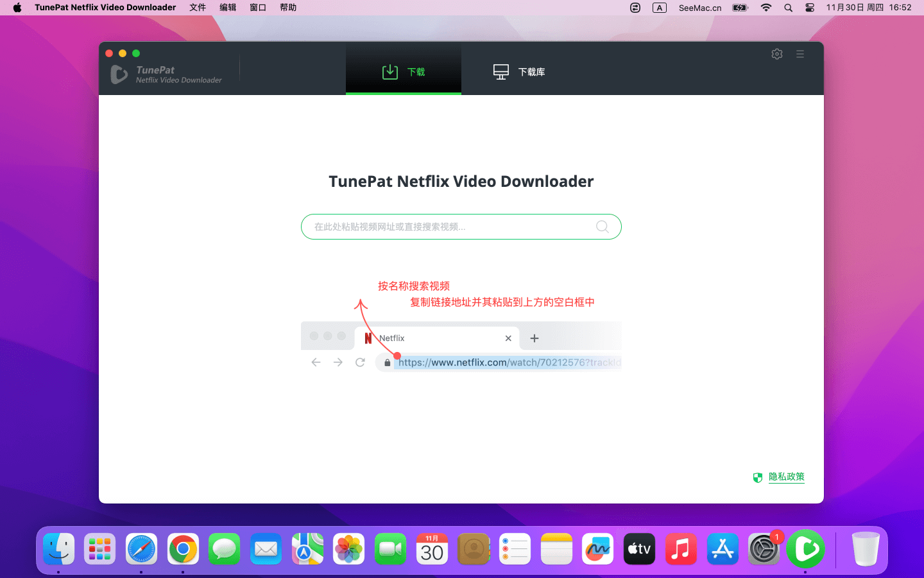Open App Store from the Dock

(x=723, y=549)
